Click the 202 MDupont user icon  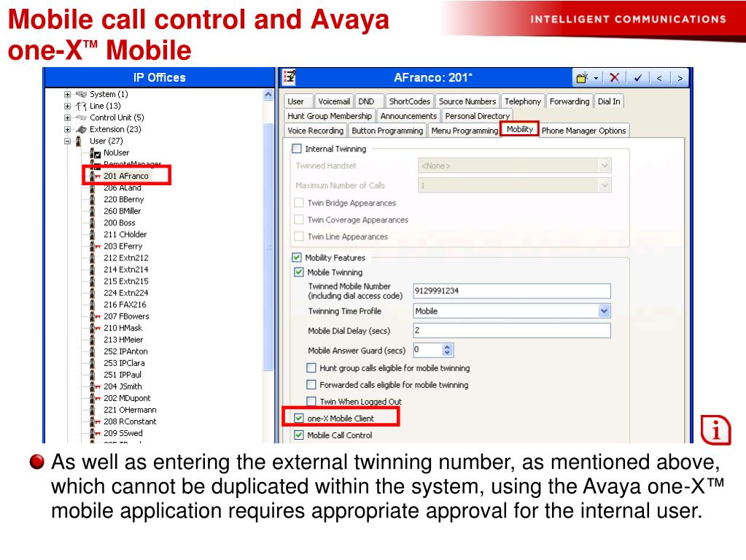click(x=95, y=398)
